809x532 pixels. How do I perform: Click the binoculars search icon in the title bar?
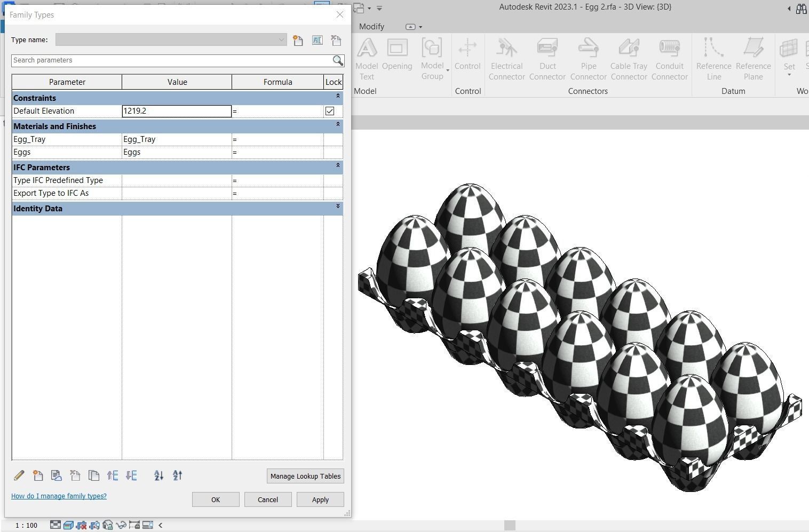tap(802, 9)
